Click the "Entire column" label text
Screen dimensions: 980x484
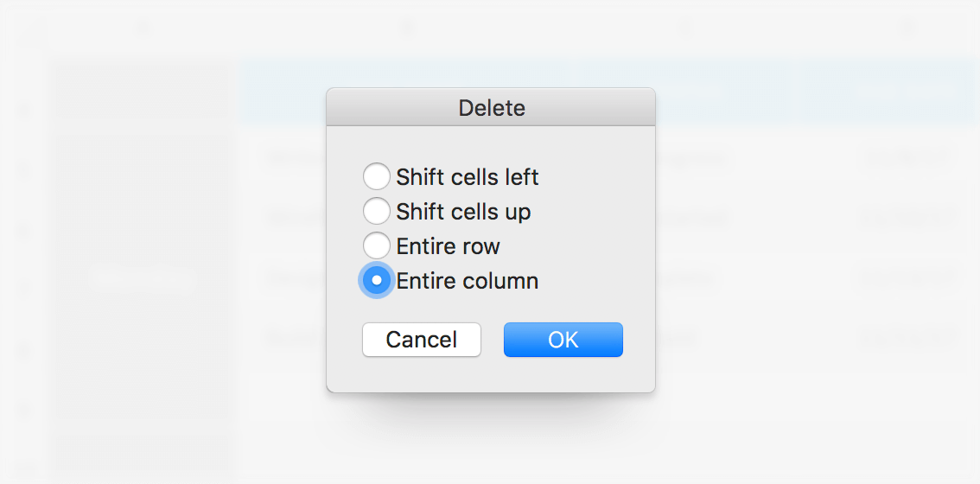468,281
